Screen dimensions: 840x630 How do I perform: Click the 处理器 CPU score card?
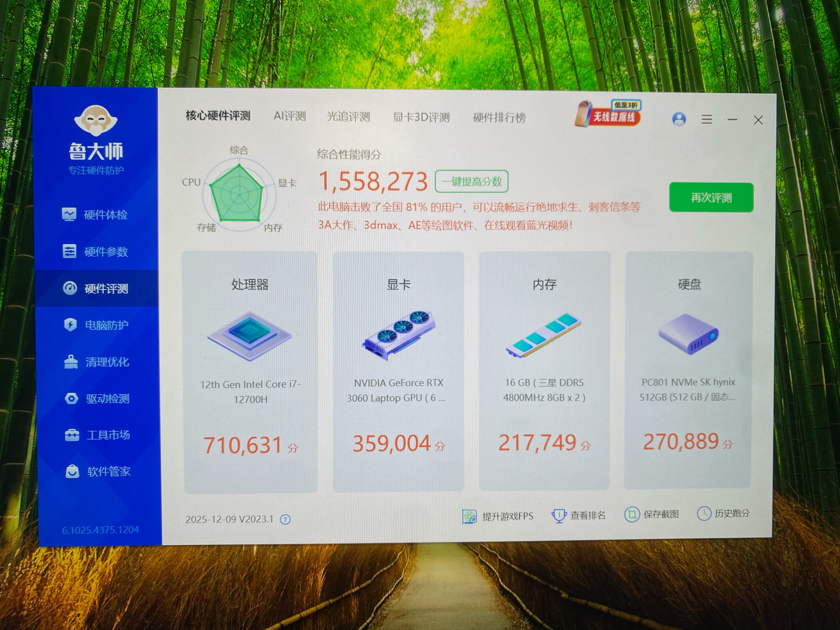click(x=250, y=372)
